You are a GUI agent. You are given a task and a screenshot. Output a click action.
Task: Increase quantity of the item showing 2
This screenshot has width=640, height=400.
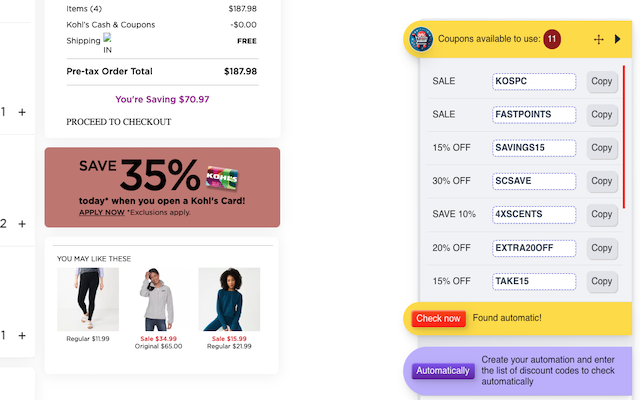pyautogui.click(x=22, y=224)
